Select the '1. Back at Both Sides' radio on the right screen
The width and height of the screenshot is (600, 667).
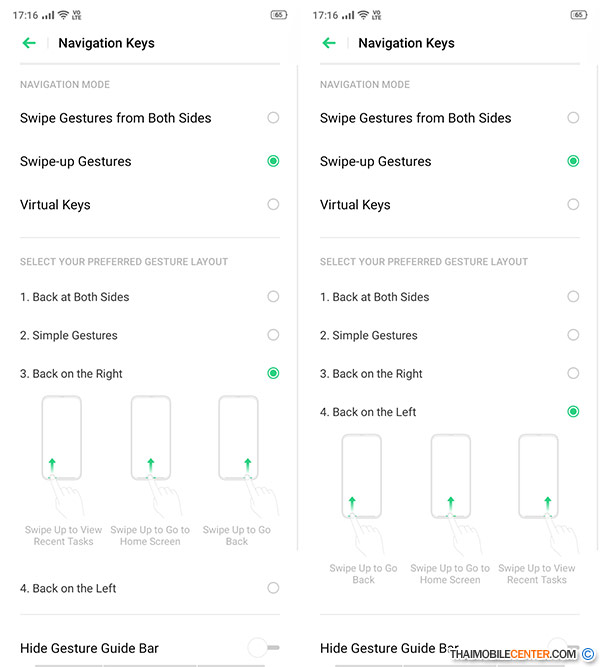click(573, 296)
